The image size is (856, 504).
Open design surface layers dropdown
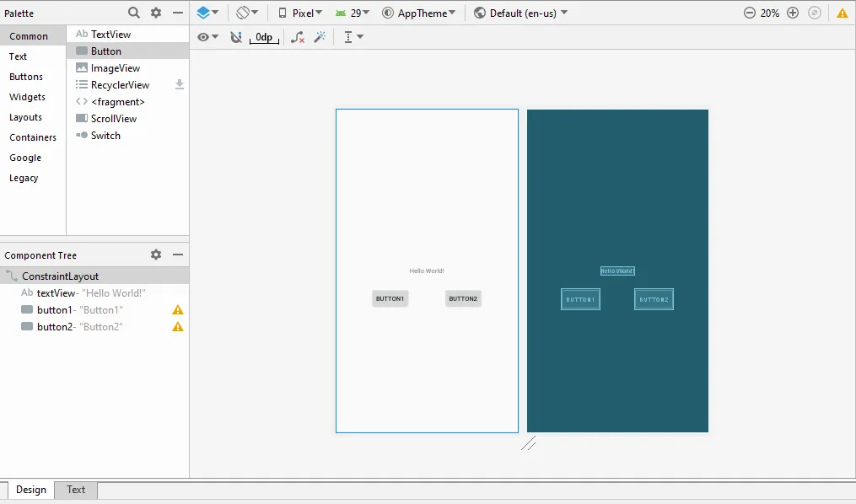tap(207, 13)
